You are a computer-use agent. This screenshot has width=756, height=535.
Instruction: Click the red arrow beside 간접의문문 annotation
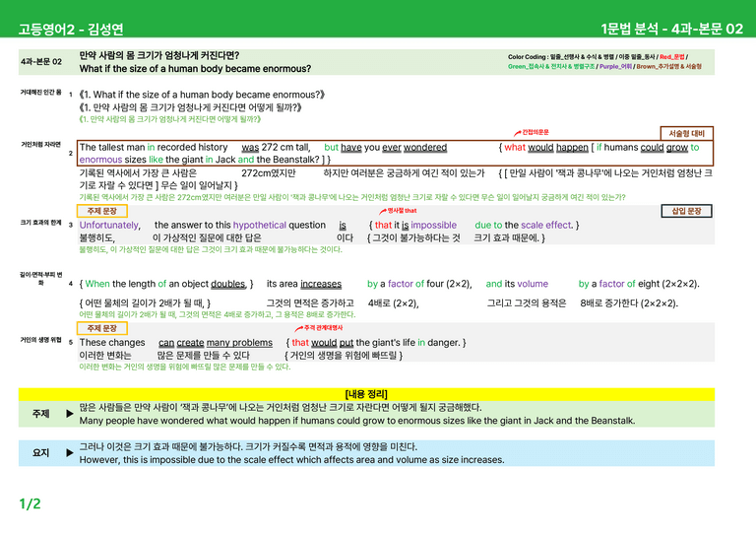tap(518, 133)
